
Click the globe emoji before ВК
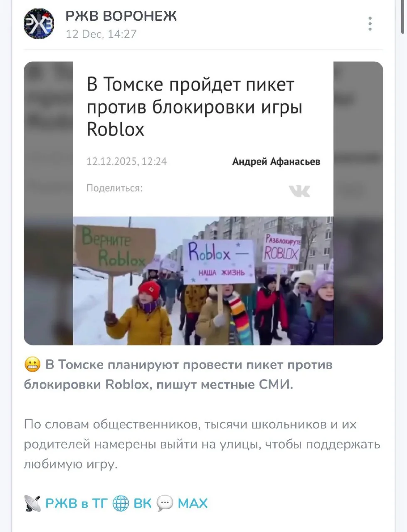tap(121, 503)
